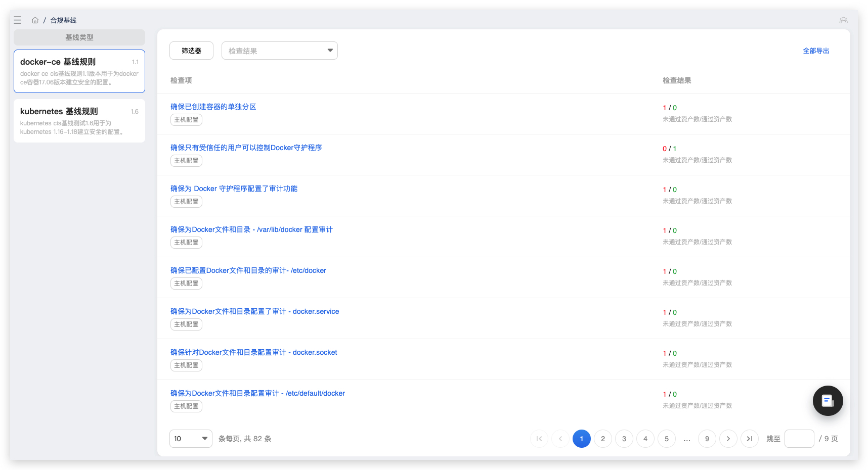868x470 pixels.
Task: Select the docker-ce 基线规则 card
Action: click(79, 71)
